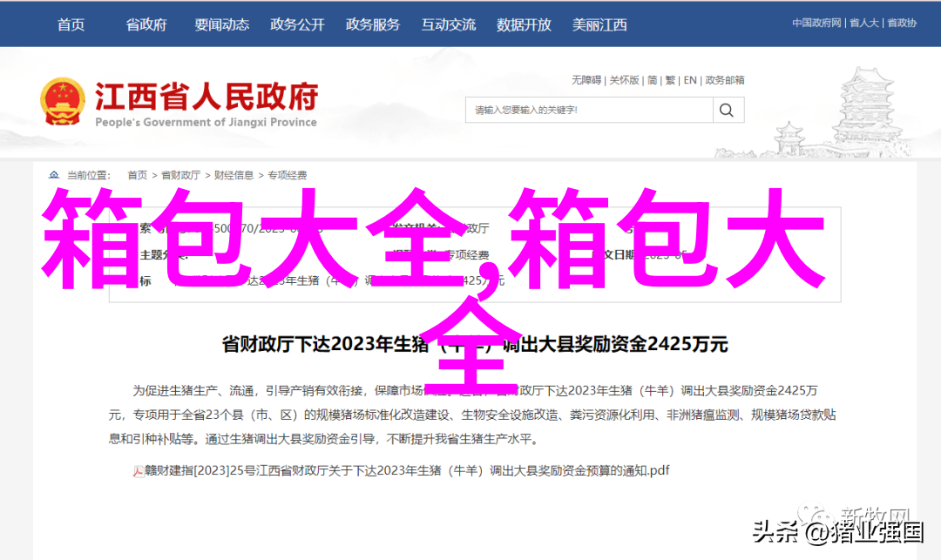Viewport: 941px width, 560px height.
Task: Open the 赣财建指[2023]25号 PDF attachment
Action: click(x=407, y=471)
